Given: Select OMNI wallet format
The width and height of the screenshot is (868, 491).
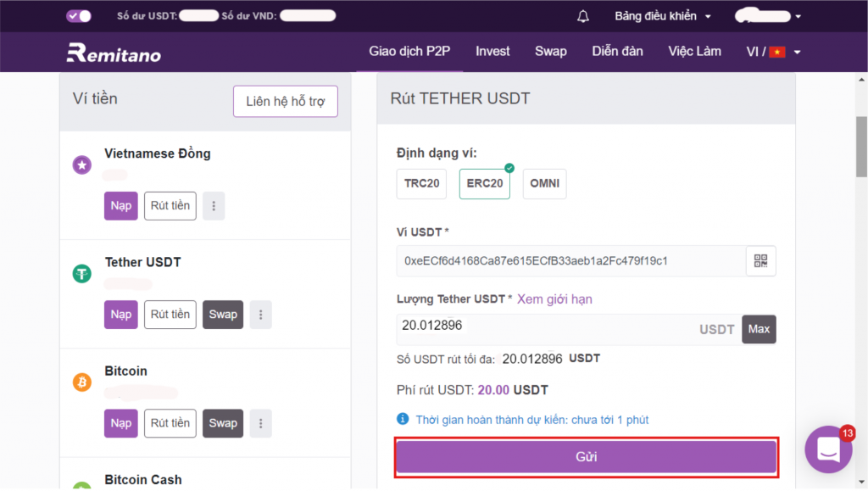Looking at the screenshot, I should coord(545,184).
